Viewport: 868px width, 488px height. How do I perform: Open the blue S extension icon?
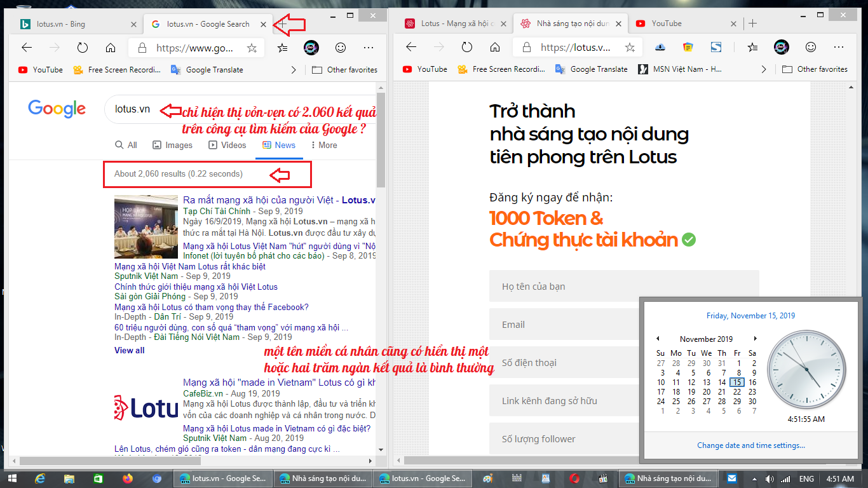(x=716, y=47)
